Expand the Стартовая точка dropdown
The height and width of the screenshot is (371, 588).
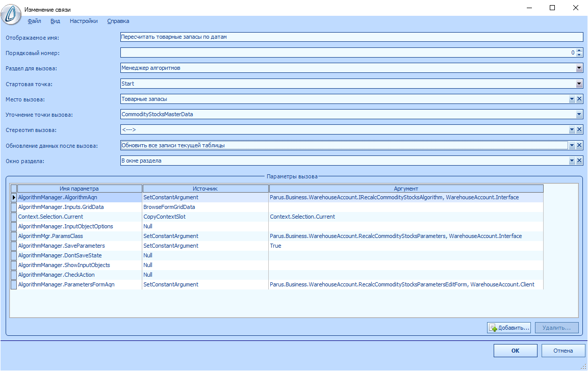pos(579,84)
